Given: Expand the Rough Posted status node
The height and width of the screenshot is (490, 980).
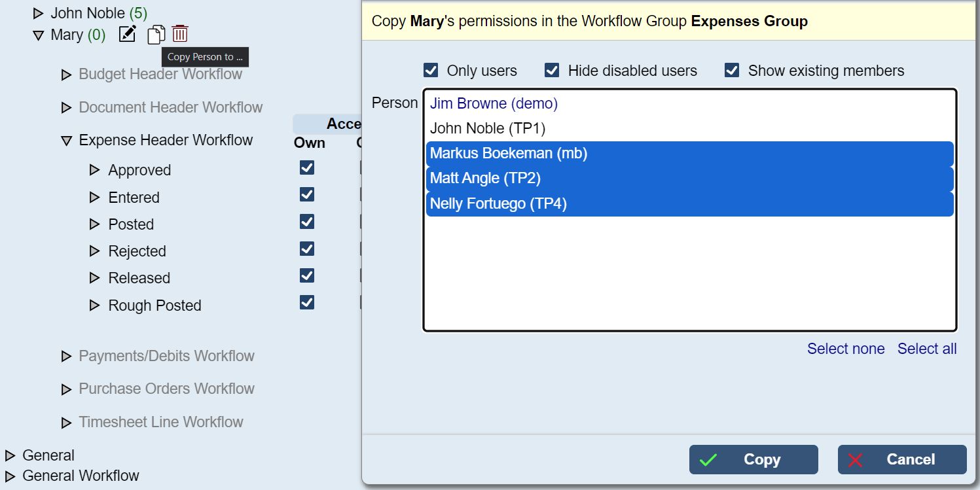Looking at the screenshot, I should (94, 306).
